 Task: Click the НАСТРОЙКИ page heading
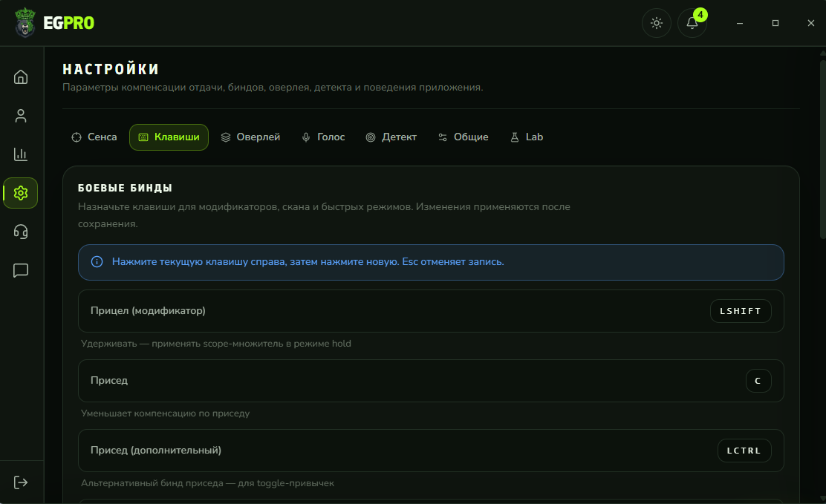coord(111,69)
